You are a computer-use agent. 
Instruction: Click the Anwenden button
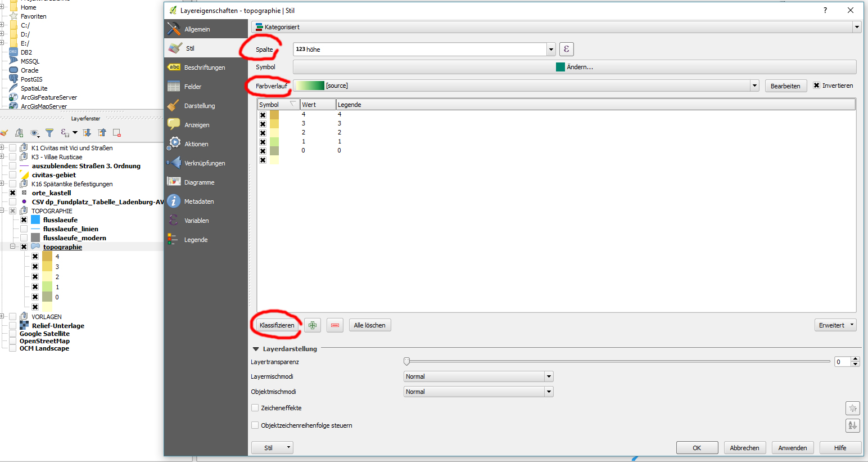[793, 448]
